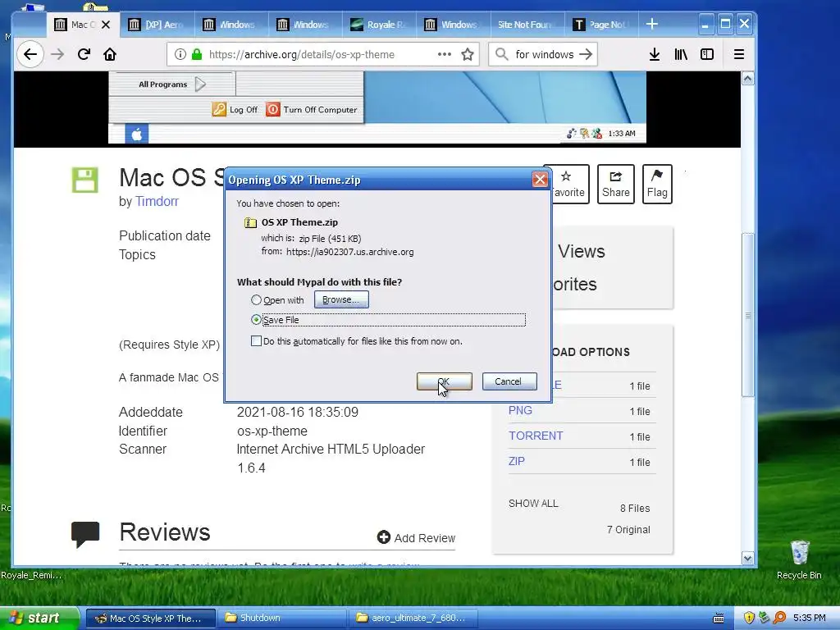Open a new tab with plus button

point(652,24)
